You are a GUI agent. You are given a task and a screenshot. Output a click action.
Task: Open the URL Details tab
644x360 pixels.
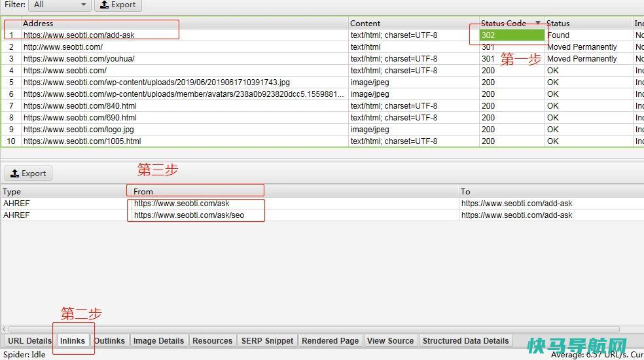pyautogui.click(x=29, y=340)
